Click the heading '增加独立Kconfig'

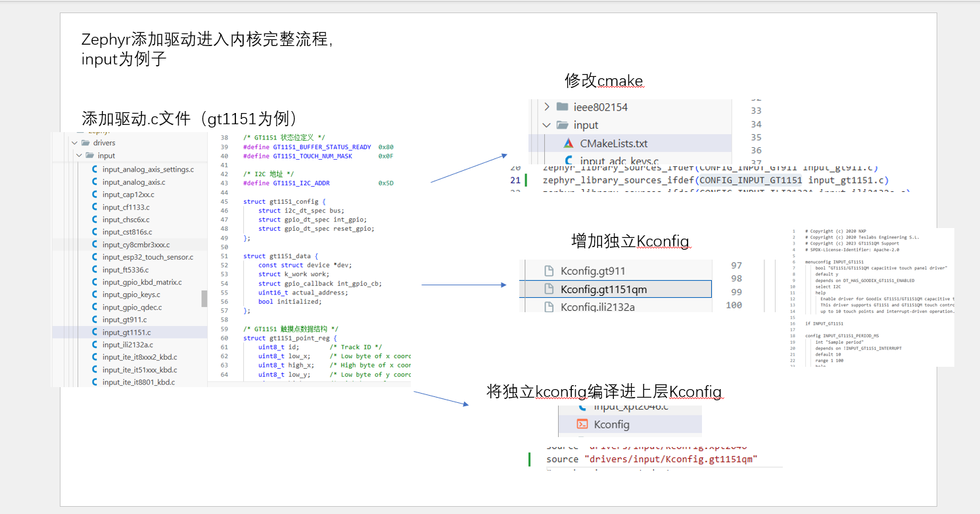(x=630, y=241)
